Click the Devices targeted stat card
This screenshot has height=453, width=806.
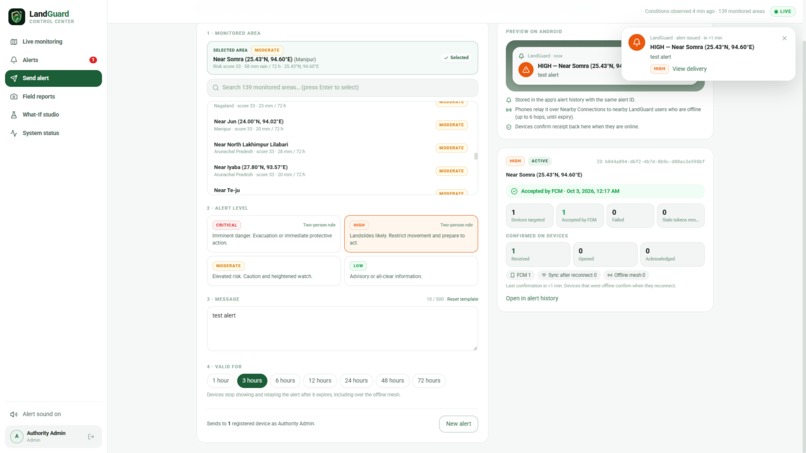tap(529, 215)
